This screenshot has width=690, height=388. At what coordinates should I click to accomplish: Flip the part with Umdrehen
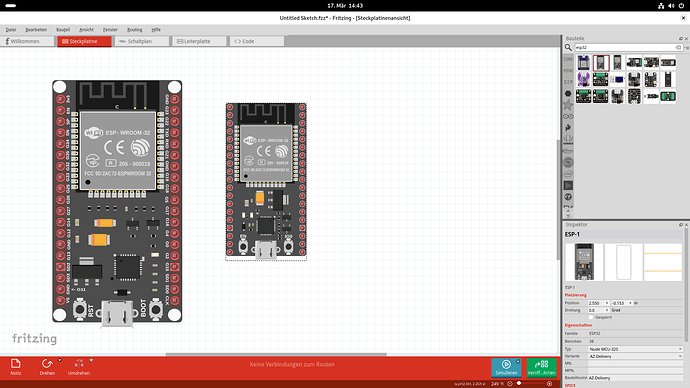[x=79, y=367]
